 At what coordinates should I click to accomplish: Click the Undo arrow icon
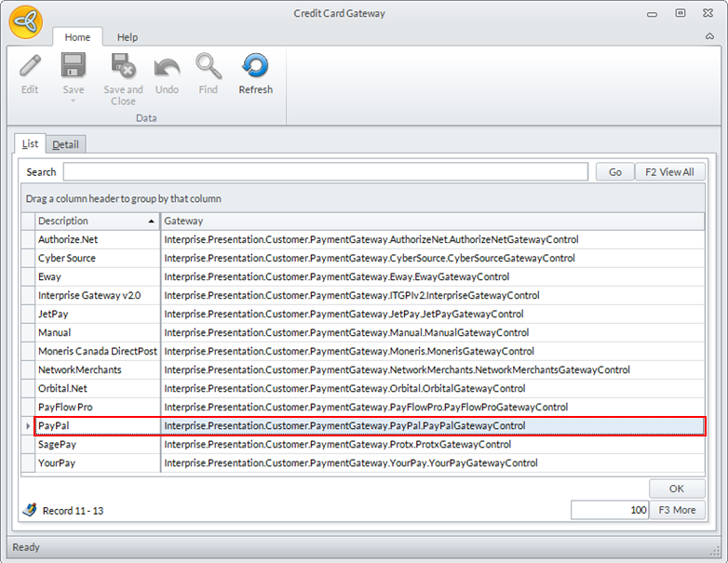click(167, 66)
